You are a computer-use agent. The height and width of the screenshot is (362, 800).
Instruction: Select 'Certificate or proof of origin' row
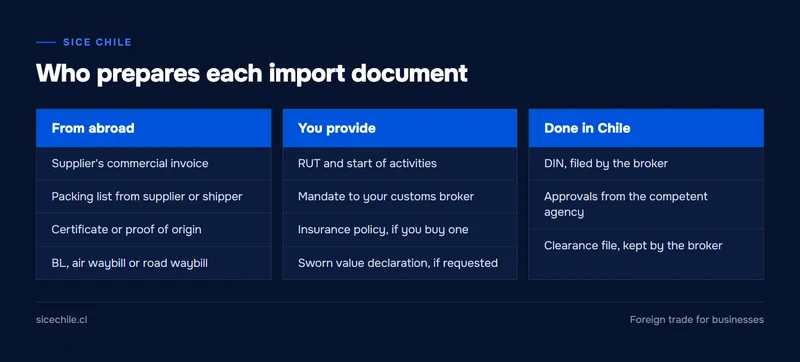[154, 229]
